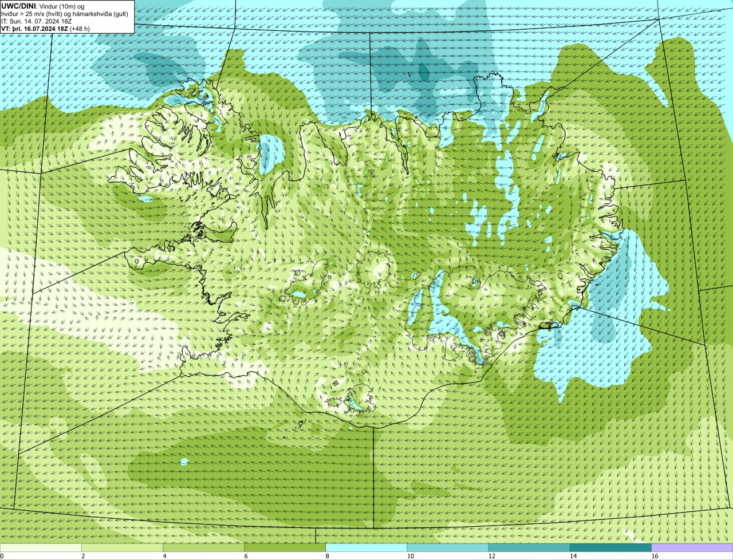Click the lavender legend swatch above 16 m/s
Screen dimensions: 733x560
click(692, 548)
